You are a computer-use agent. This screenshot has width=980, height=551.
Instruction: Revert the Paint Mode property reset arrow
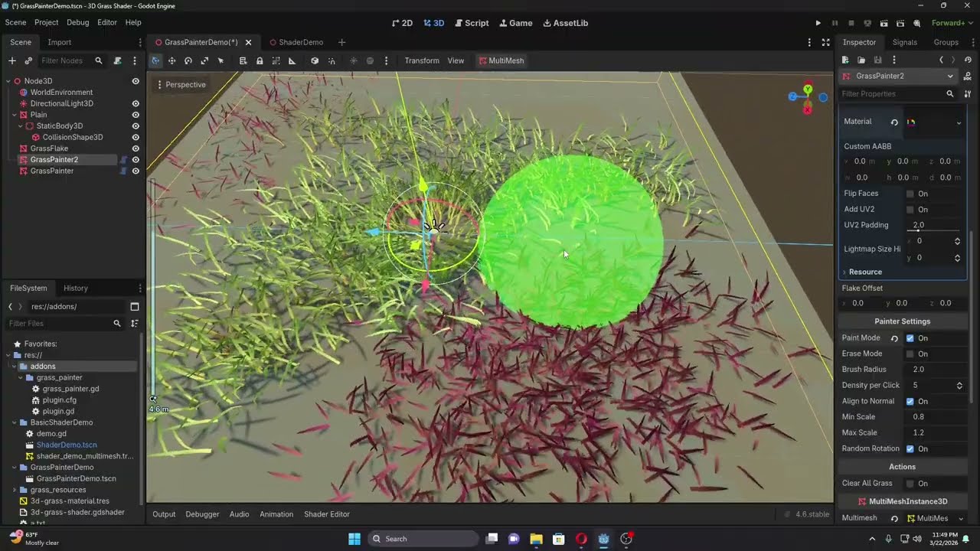[894, 337]
